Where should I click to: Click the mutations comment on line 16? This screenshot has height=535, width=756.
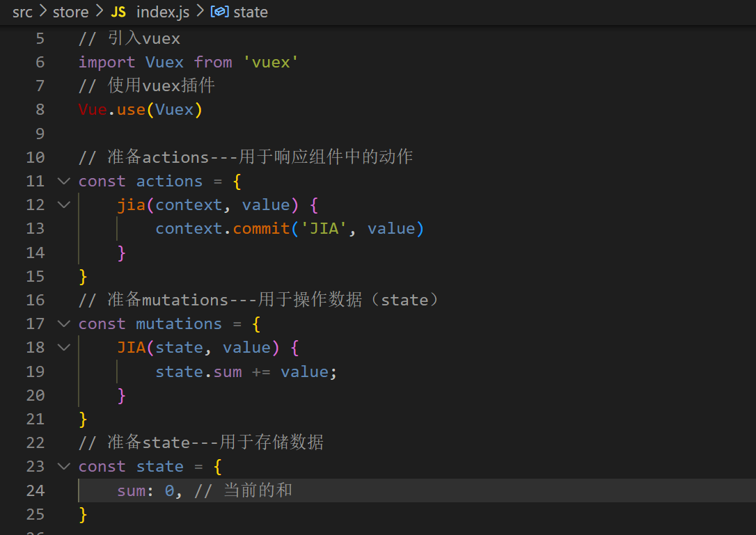tap(258, 299)
